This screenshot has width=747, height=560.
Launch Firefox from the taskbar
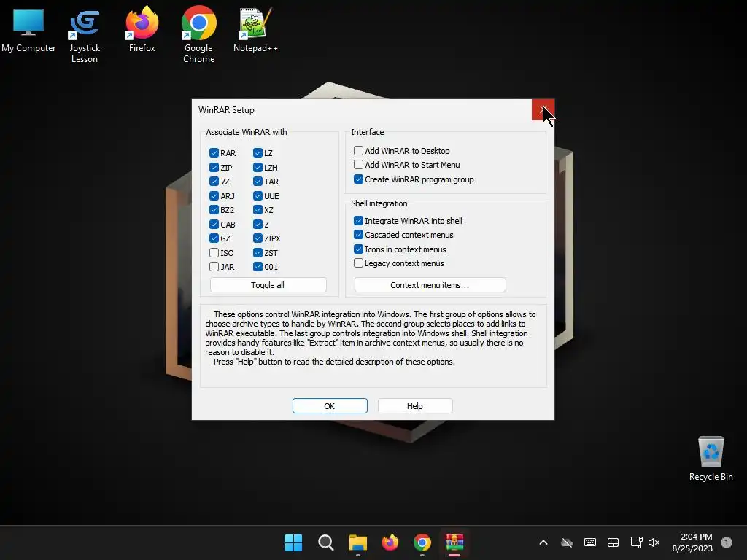[x=390, y=542]
